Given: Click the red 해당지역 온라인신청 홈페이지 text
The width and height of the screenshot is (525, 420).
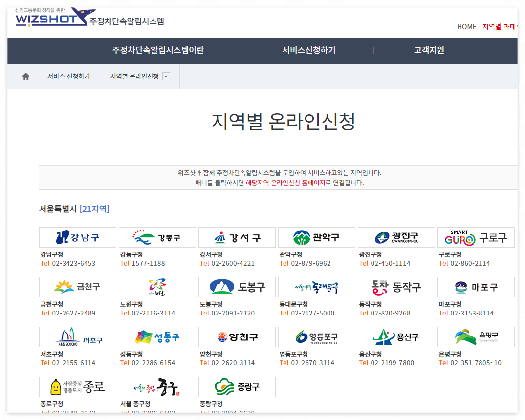Looking at the screenshot, I should 285,183.
